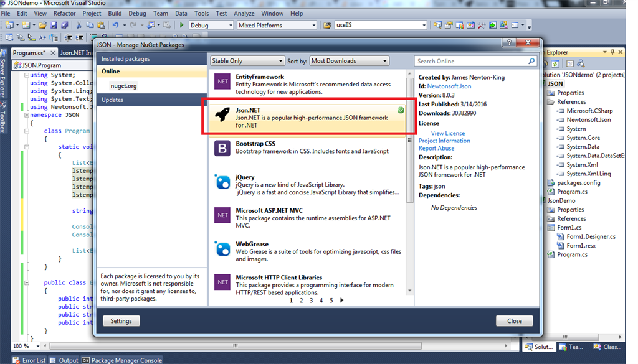Click Open File folder icon in Visual Studio toolbar

click(x=42, y=25)
